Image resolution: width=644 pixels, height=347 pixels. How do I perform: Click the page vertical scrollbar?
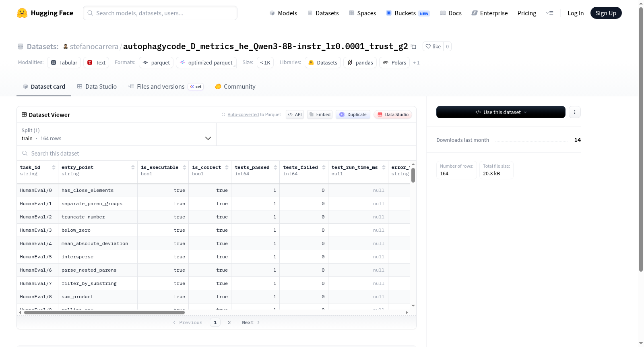[x=641, y=139]
